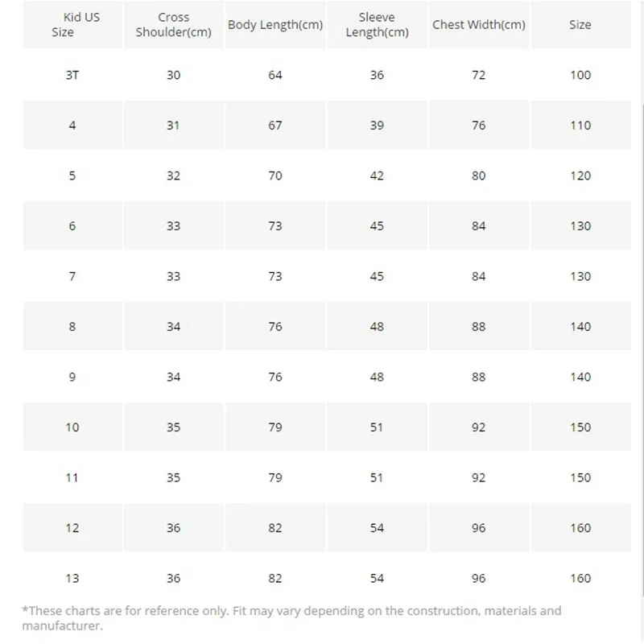The image size is (644, 644).
Task: Select sleeve length 45 in size 6 row
Action: click(x=377, y=226)
